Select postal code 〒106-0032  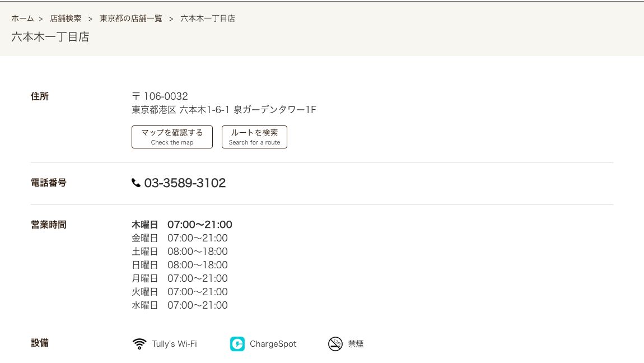click(160, 96)
